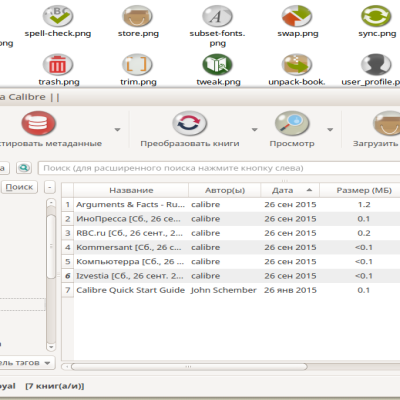Screen dimensions: 400x400
Task: Click the 1.2 size cell
Action: 364,205
